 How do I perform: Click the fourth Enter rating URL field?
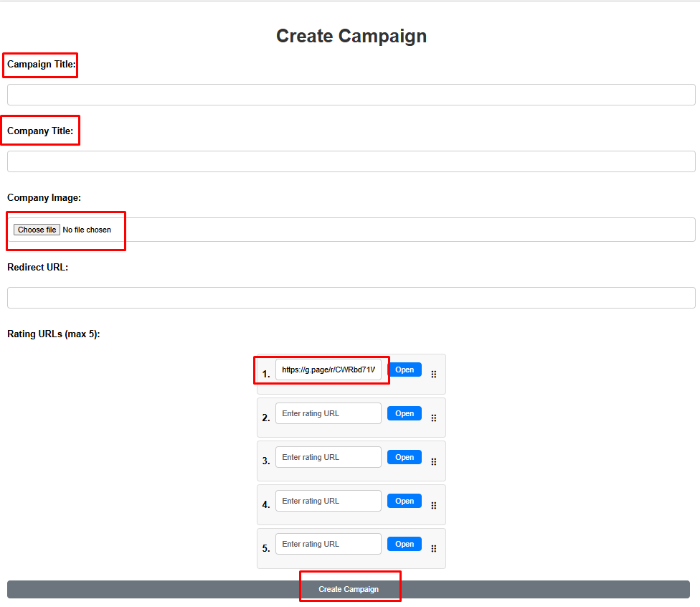click(328, 501)
